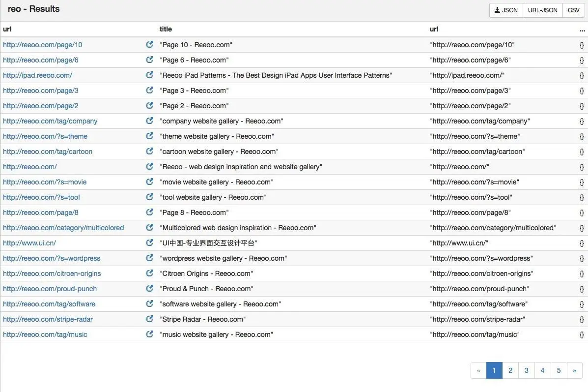Open external link icon for tag/company row
588x392 pixels.
(150, 121)
